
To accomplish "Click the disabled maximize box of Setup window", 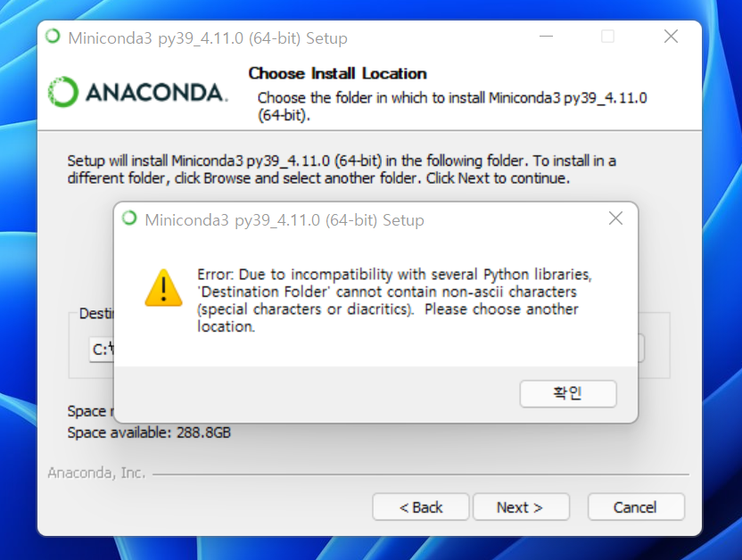I will click(x=607, y=37).
